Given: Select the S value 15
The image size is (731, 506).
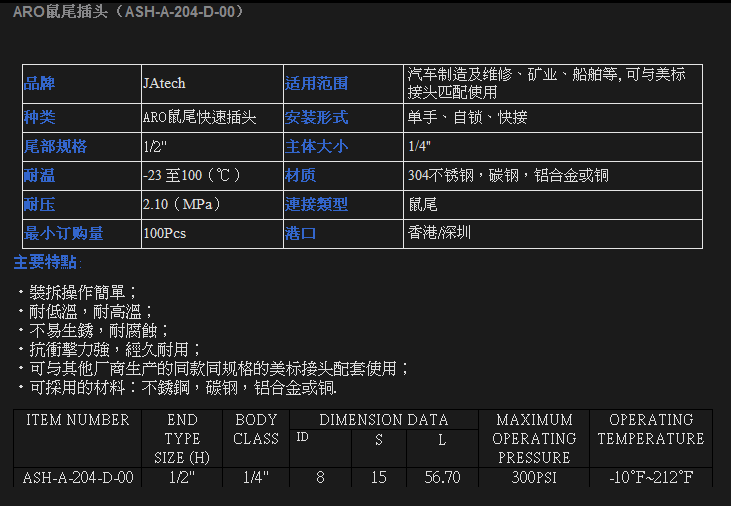Looking at the screenshot, I should click(379, 478).
